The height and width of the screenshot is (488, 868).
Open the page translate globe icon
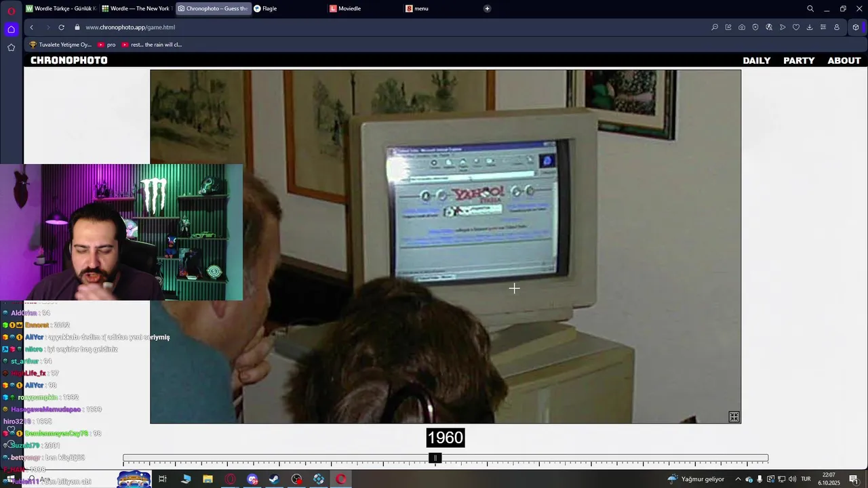pos(769,27)
